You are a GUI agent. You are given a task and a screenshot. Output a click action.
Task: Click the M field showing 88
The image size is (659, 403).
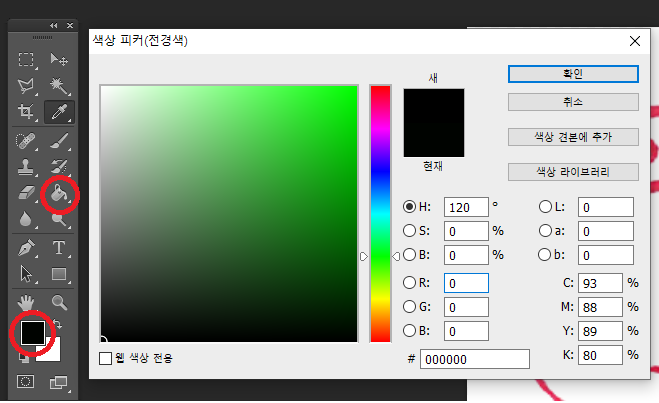pos(600,307)
